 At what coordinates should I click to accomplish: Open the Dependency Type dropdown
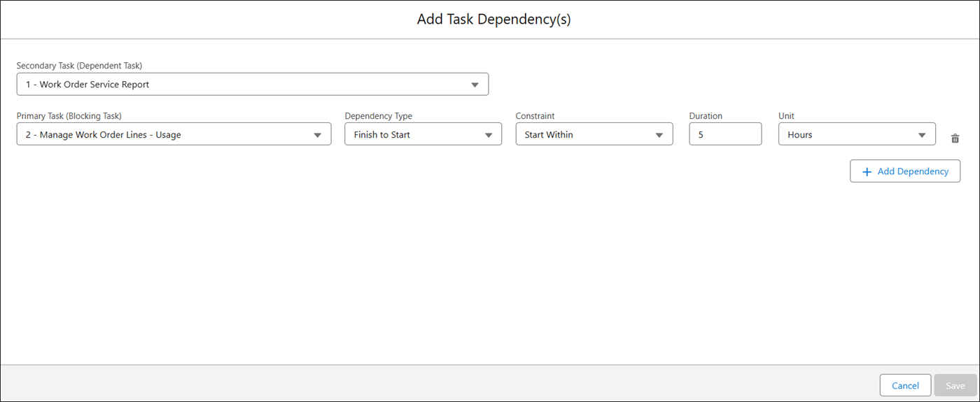point(423,134)
